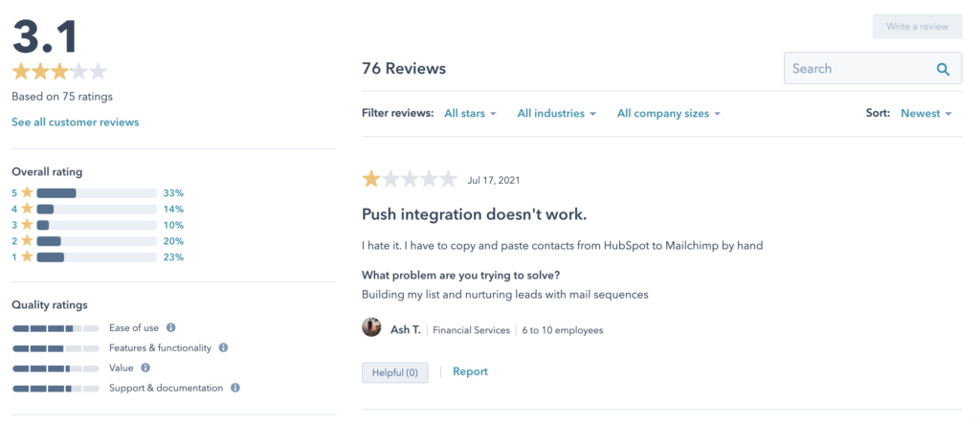The height and width of the screenshot is (424, 980).
Task: Click the Write a review button
Action: pyautogui.click(x=917, y=26)
